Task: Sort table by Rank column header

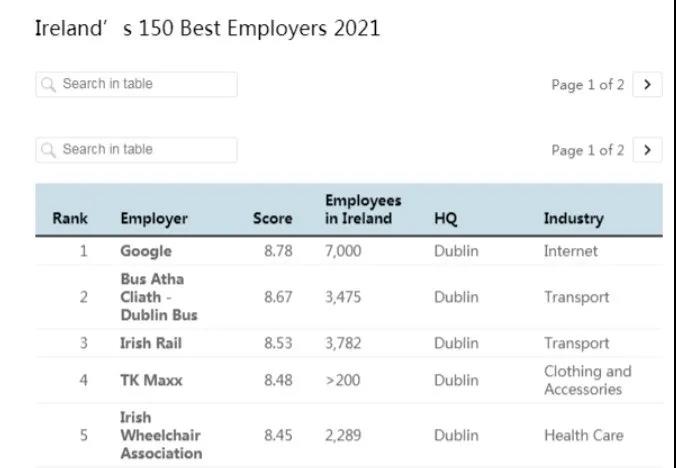Action: [70, 218]
